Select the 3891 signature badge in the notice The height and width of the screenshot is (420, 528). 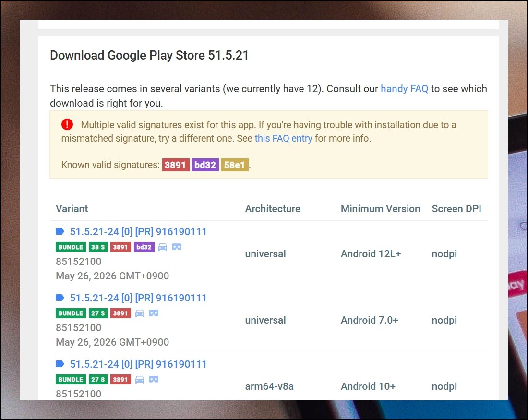(175, 165)
